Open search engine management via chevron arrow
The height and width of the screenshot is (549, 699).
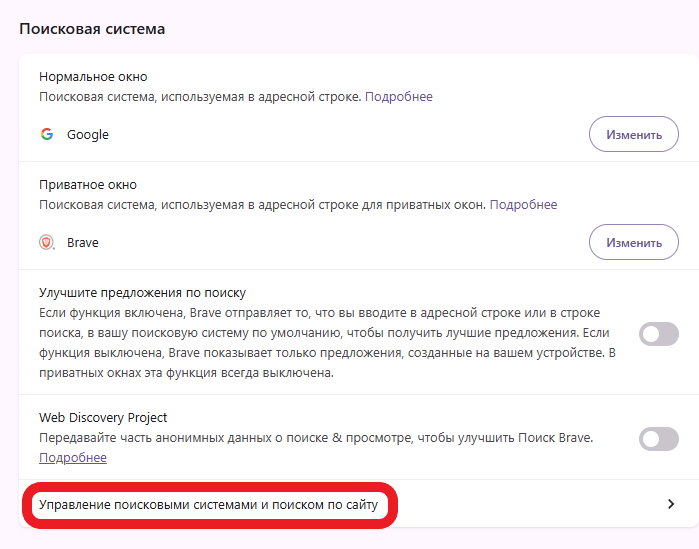coord(671,504)
